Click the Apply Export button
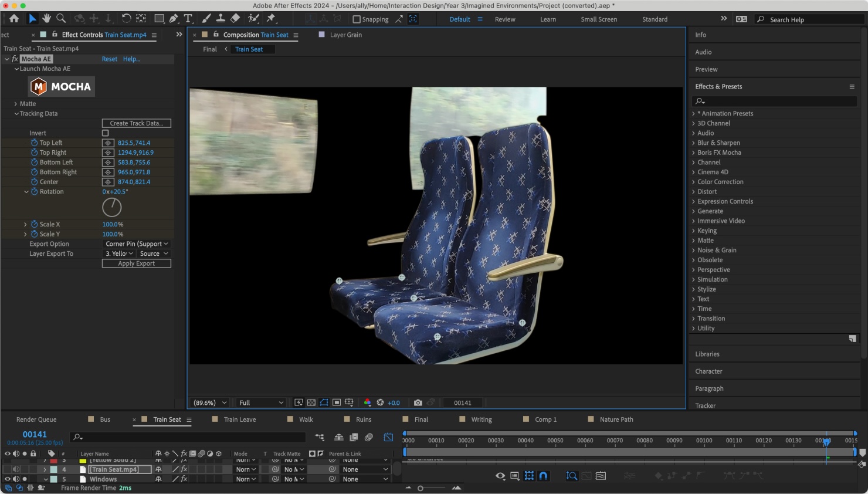 137,263
